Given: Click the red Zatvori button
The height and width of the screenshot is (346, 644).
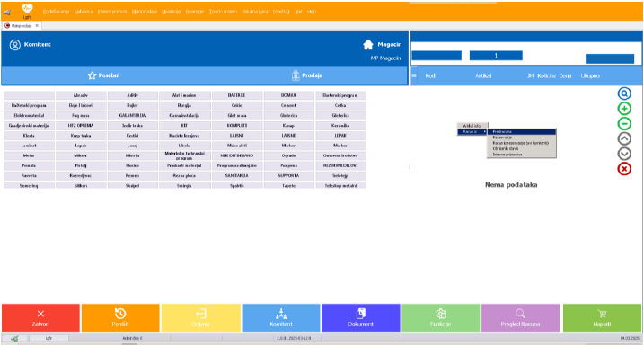Looking at the screenshot, I should coord(40,317).
